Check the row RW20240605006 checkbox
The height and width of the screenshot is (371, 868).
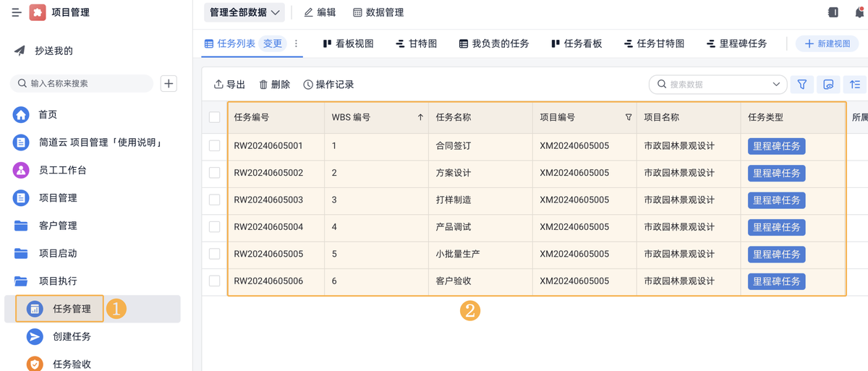click(x=215, y=281)
